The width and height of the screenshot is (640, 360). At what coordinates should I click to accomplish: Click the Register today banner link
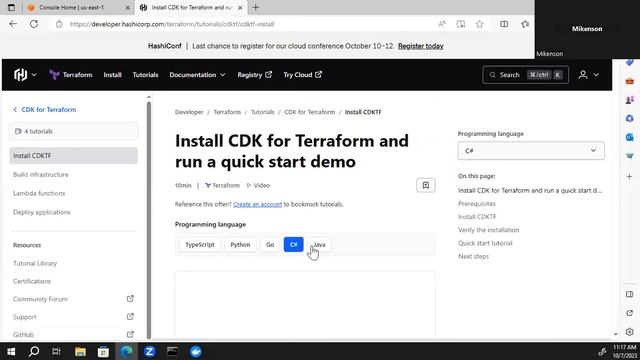(420, 46)
